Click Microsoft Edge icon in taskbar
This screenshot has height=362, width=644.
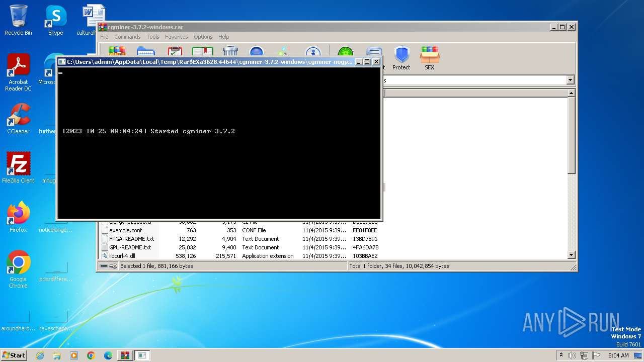click(x=108, y=355)
